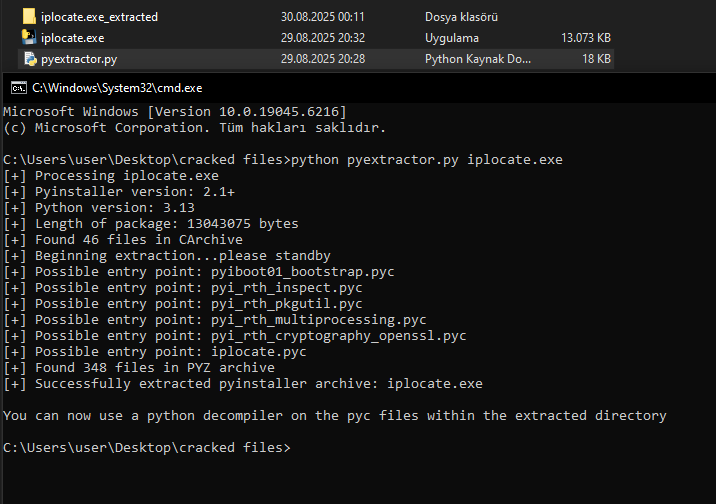Click the 'Successfully extracted pyinstaller archive' line
The width and height of the screenshot is (716, 504).
coord(243,383)
